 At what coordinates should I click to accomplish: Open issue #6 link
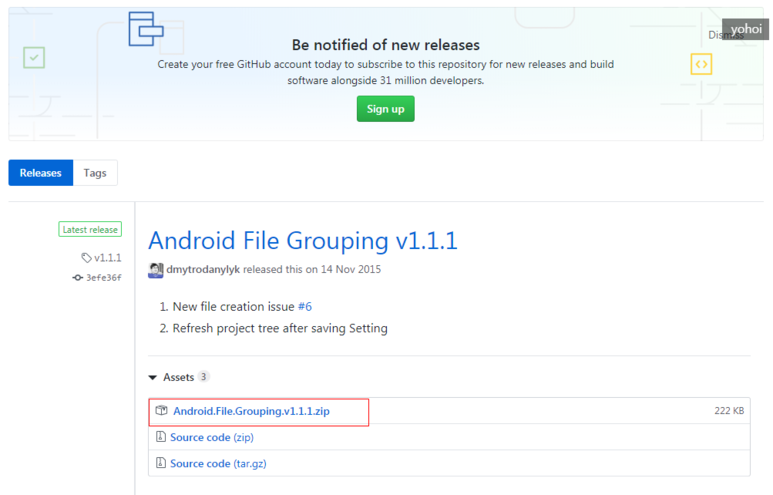point(305,307)
